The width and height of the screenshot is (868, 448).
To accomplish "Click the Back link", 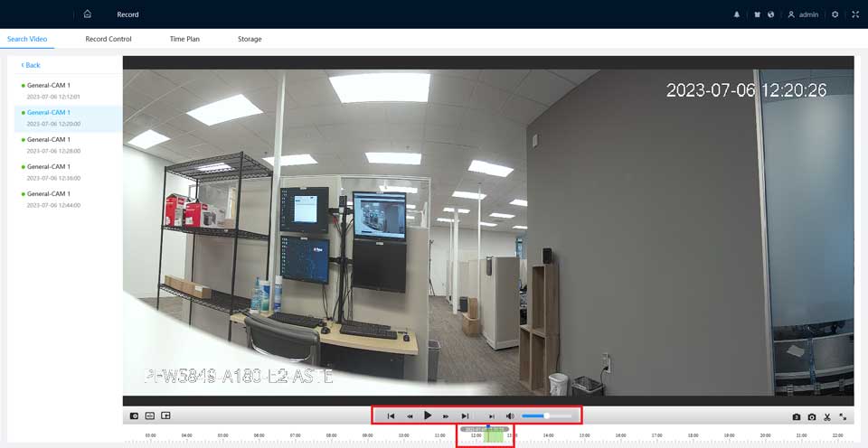I will 31,65.
